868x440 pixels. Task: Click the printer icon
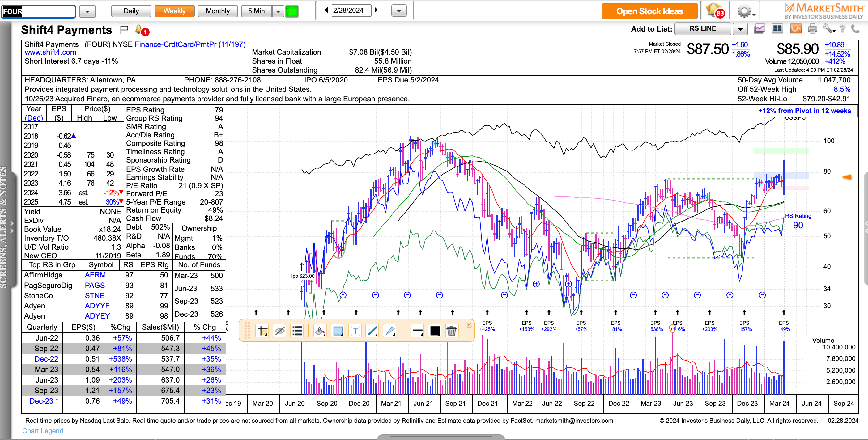click(812, 29)
